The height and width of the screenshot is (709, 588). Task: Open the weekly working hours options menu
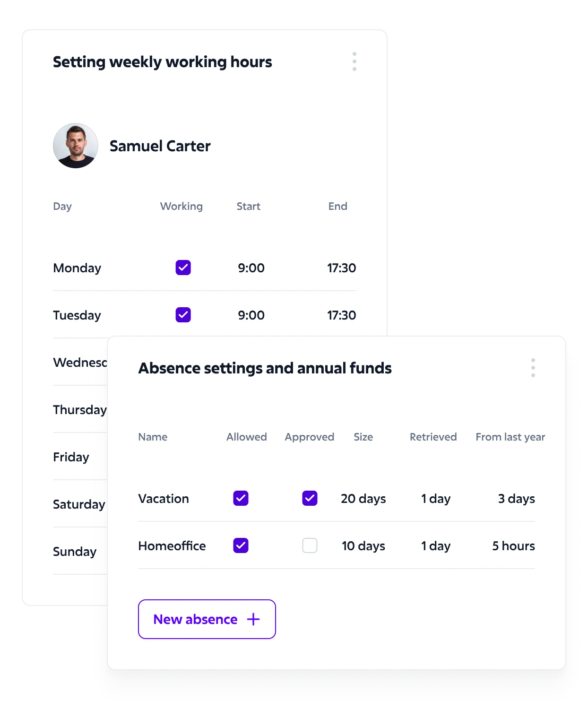(355, 61)
